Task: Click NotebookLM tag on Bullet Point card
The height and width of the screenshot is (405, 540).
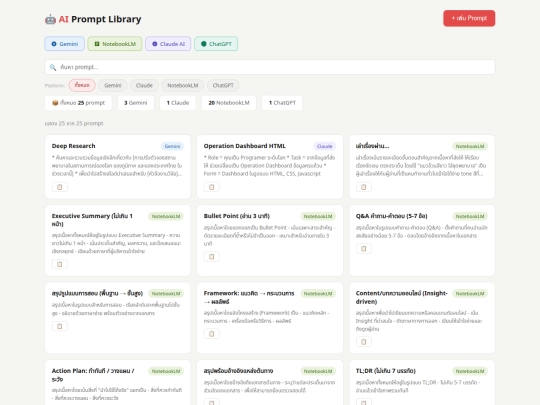Action: 318,216
